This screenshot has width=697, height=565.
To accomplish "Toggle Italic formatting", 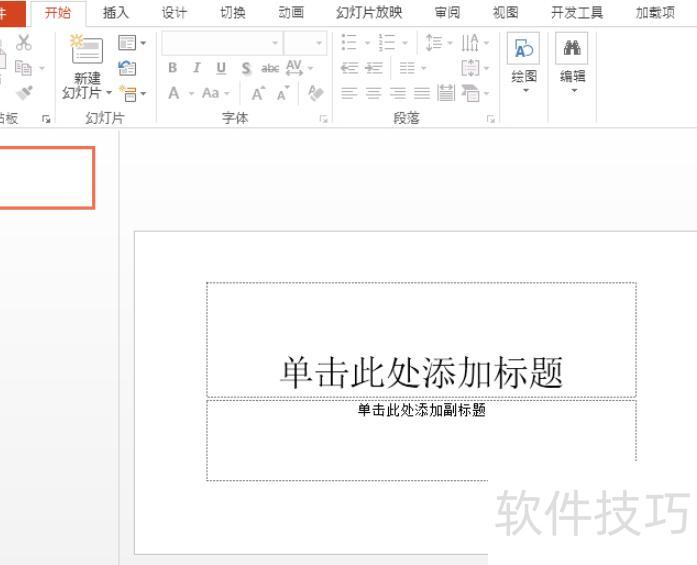I will coord(196,68).
